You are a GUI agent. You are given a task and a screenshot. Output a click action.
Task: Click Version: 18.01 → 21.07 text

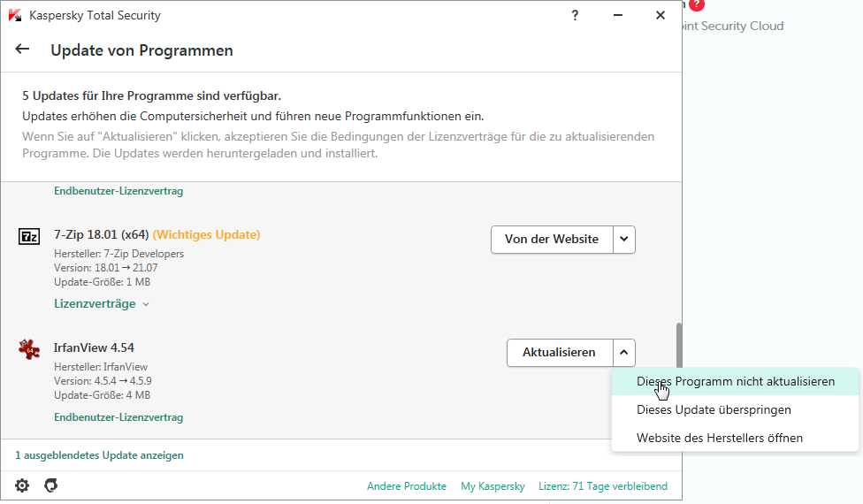point(106,268)
